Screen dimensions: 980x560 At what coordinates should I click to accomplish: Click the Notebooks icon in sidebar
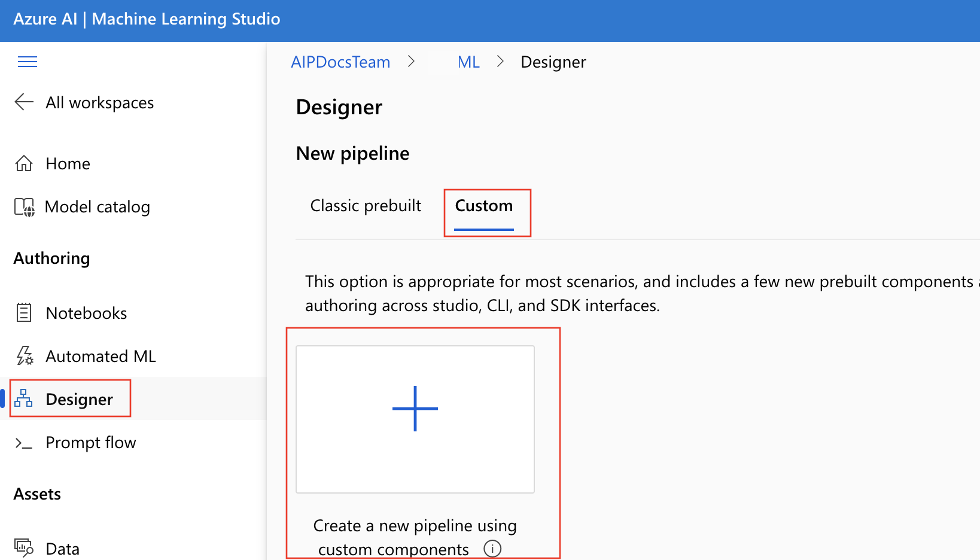point(24,313)
